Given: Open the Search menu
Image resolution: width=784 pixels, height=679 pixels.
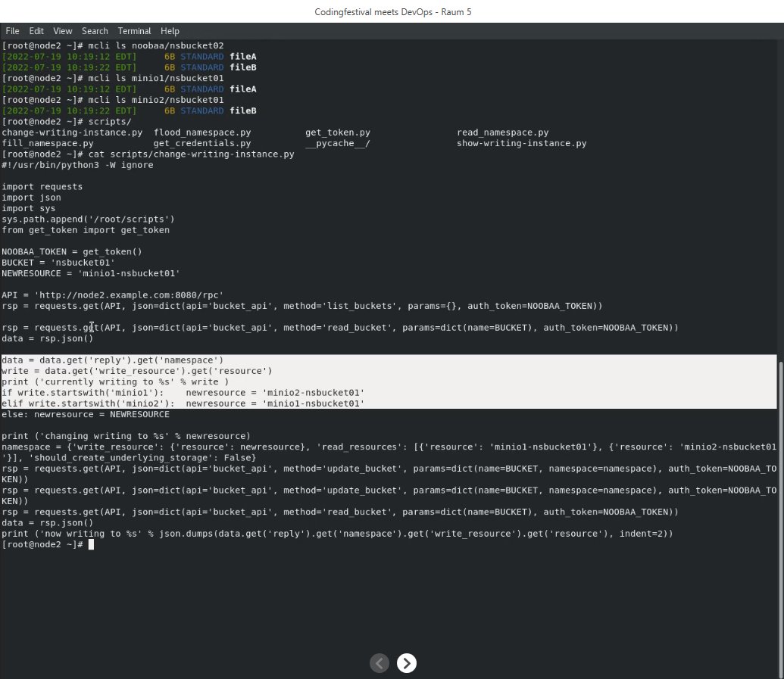Looking at the screenshot, I should pos(95,31).
